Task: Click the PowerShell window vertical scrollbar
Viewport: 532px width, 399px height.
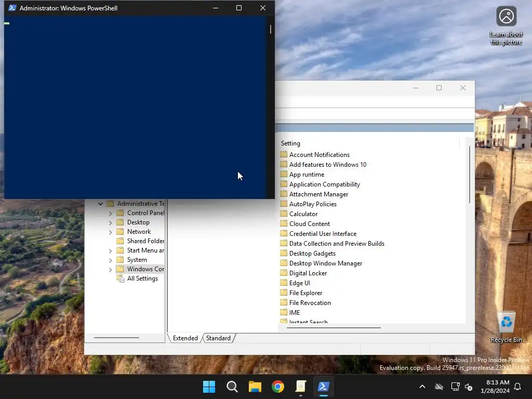Action: [x=270, y=29]
